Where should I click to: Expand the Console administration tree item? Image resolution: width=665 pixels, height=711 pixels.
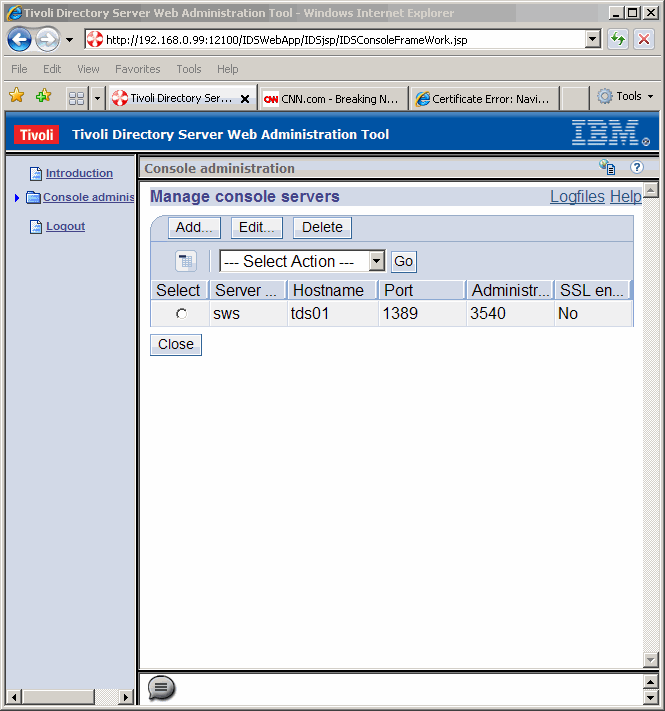pos(17,198)
